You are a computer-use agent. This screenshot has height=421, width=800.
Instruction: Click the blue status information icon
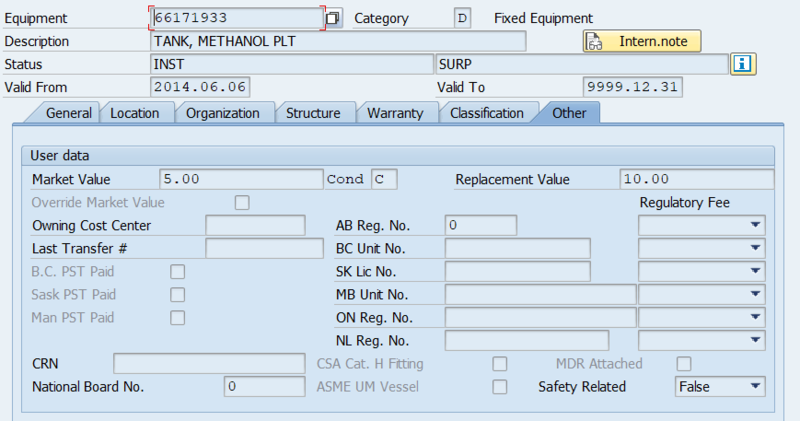743,64
